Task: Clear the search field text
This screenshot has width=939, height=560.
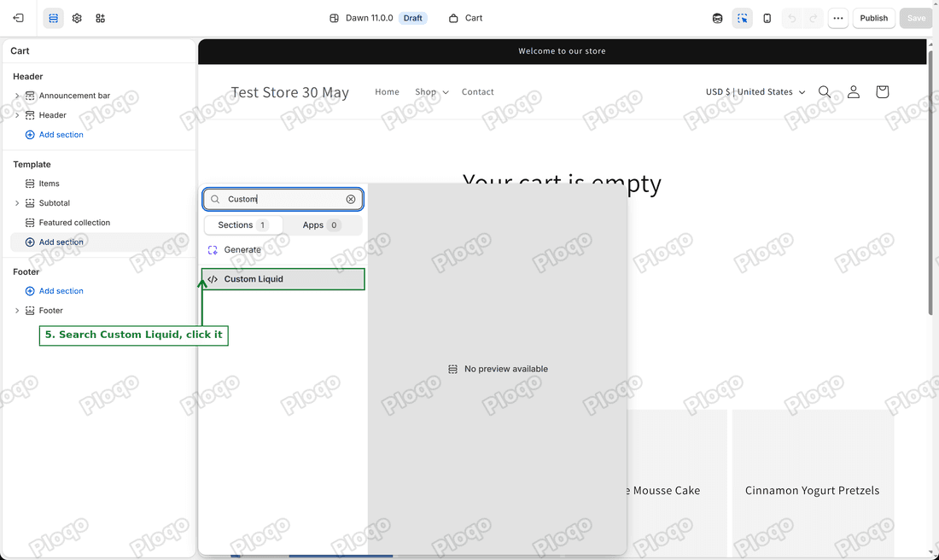Action: 351,199
